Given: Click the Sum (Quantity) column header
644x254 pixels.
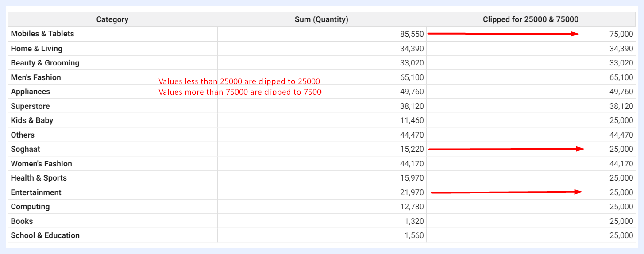Looking at the screenshot, I should (x=321, y=19).
